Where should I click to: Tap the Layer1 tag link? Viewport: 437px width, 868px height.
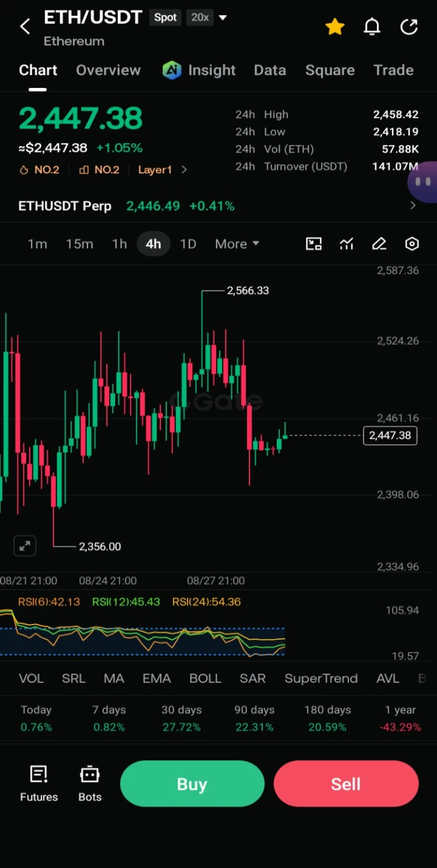[155, 170]
